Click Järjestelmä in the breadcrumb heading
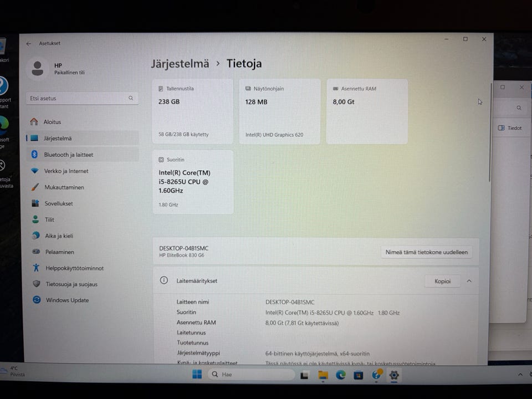This screenshot has height=399, width=532. point(180,64)
